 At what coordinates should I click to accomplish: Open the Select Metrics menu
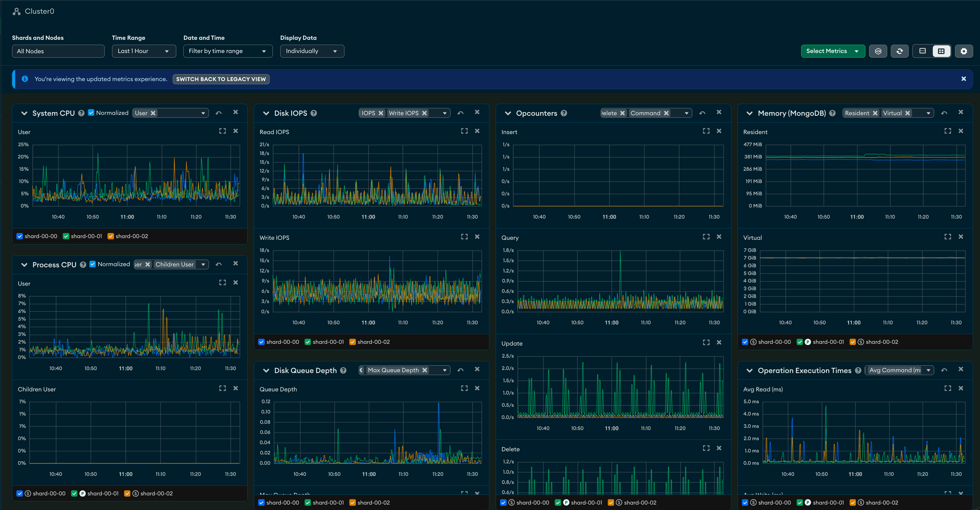pos(833,51)
